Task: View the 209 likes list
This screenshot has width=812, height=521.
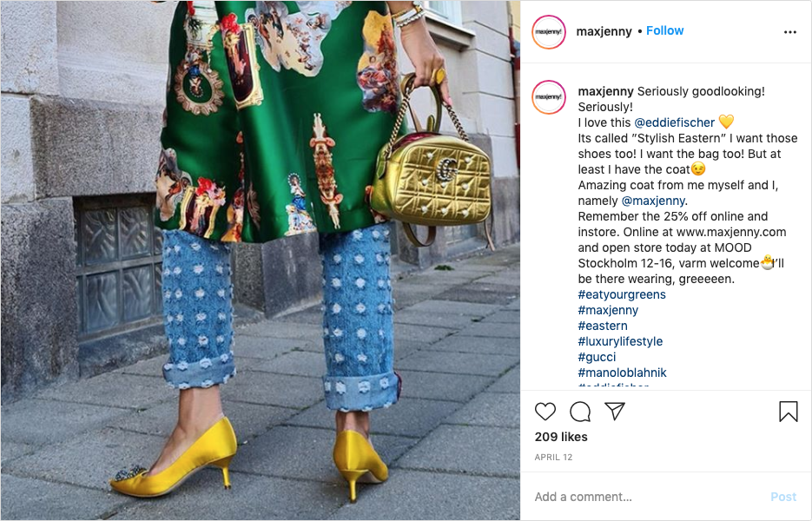Action: click(561, 437)
